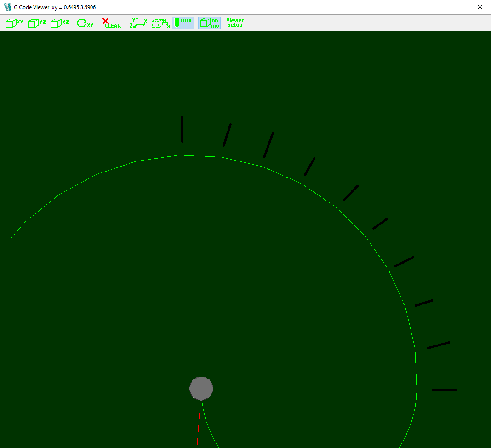The height and width of the screenshot is (448, 491).
Task: Toggle the dashed bounding box icon
Action: point(160,23)
